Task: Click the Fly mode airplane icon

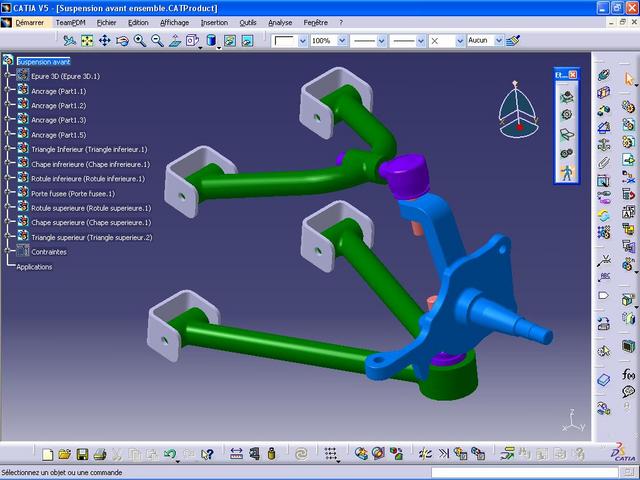Action: click(70, 40)
